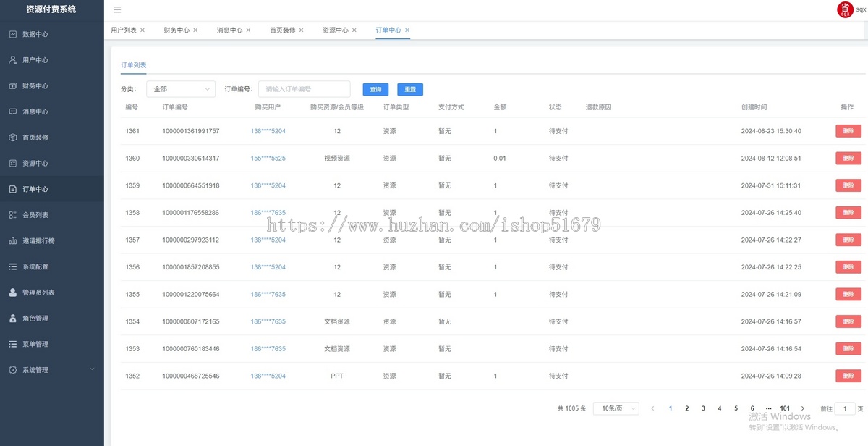Click the pagination ellipsis for more pages
This screenshot has width=868, height=446.
[768, 408]
